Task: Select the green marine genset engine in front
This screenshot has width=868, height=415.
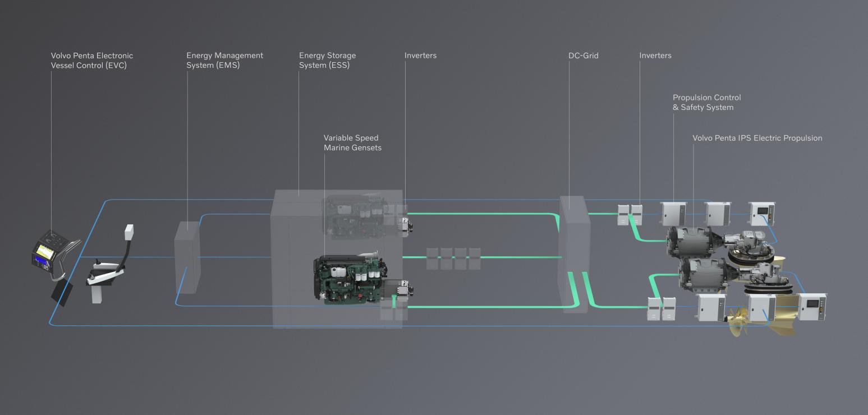Action: point(351,279)
